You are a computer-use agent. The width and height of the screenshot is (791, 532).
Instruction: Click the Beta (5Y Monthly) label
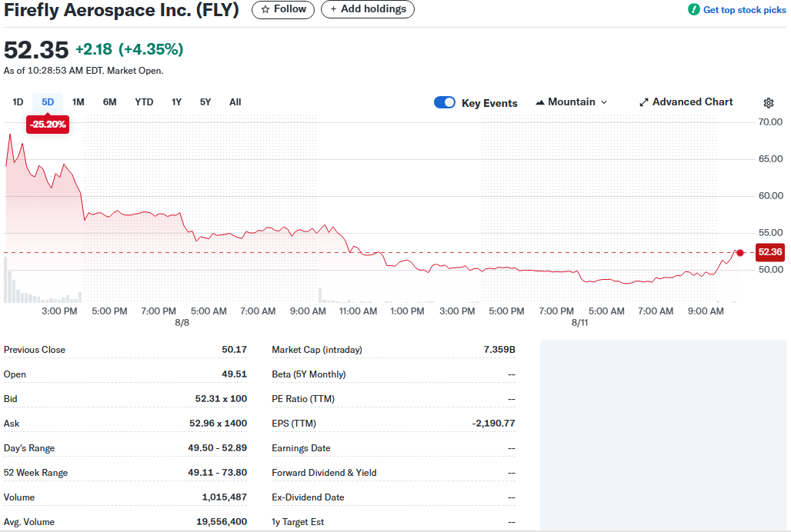click(309, 374)
